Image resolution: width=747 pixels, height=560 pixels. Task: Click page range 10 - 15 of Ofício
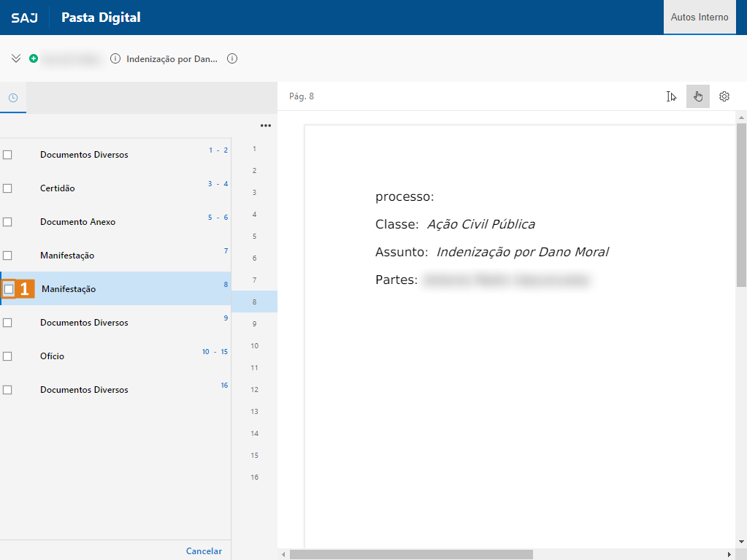click(x=215, y=352)
